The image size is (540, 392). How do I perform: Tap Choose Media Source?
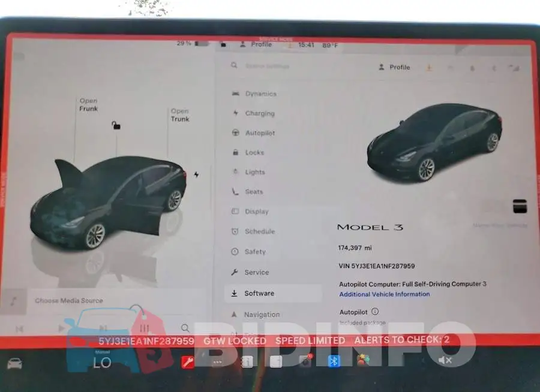[69, 300]
